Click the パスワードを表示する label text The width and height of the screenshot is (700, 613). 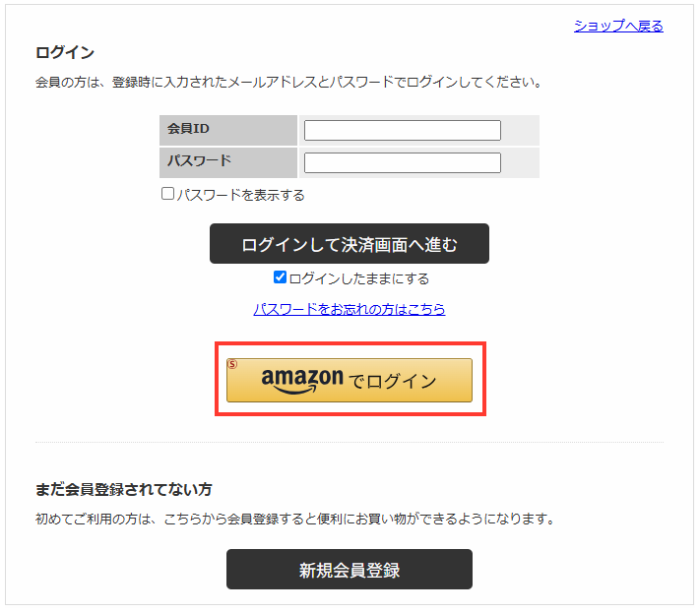pyautogui.click(x=240, y=195)
